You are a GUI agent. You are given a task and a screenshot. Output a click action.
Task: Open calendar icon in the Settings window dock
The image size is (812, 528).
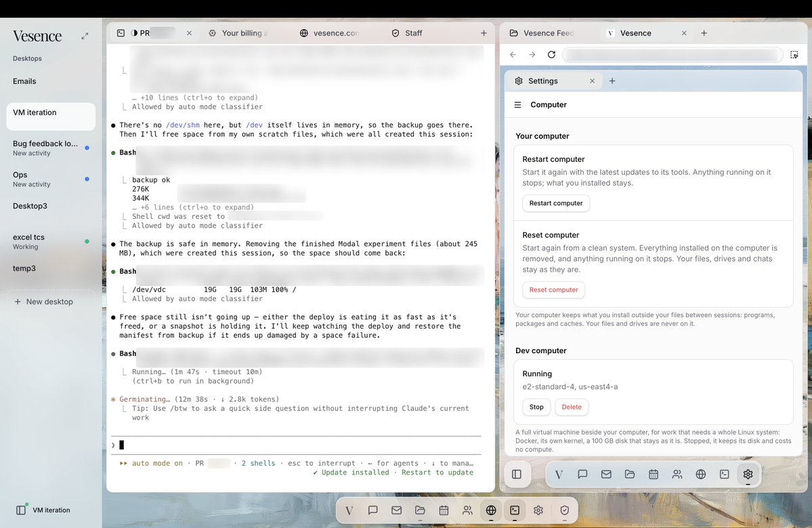[x=654, y=474]
